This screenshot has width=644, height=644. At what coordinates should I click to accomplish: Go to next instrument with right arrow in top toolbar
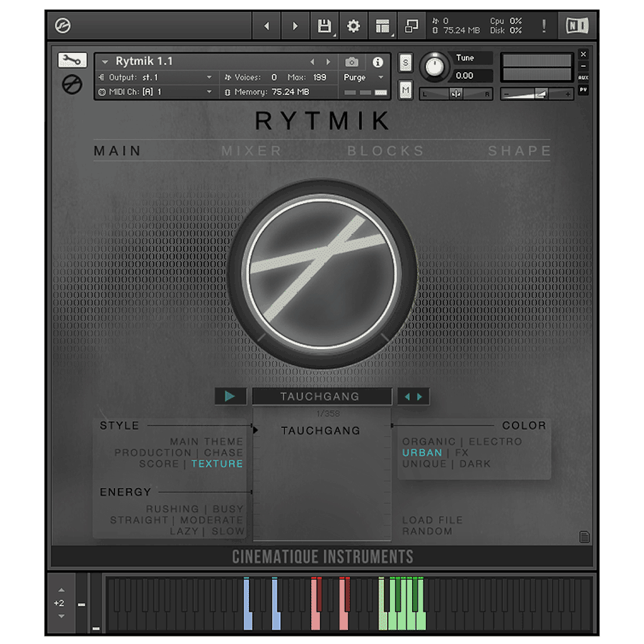coord(296,26)
